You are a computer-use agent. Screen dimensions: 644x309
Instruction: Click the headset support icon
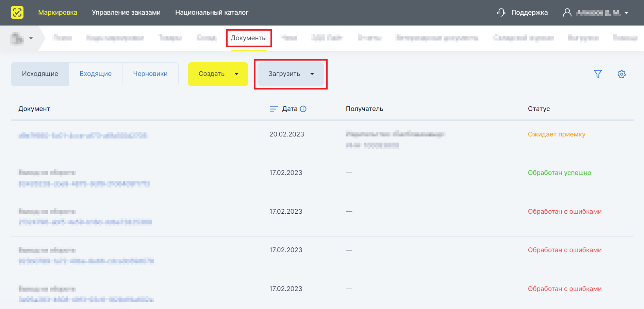tap(501, 13)
